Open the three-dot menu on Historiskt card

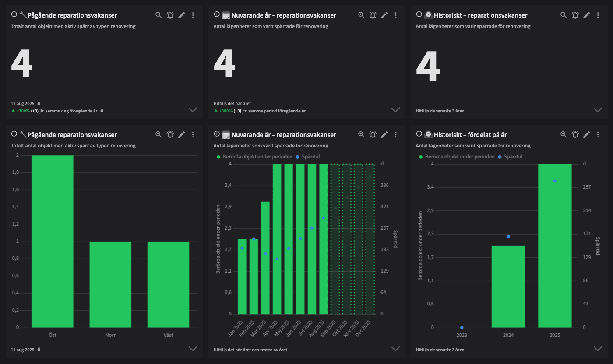point(598,14)
